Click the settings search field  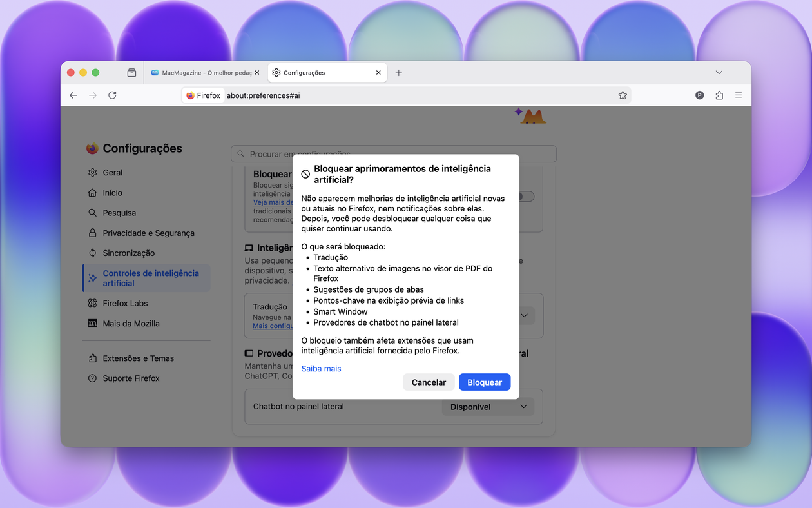point(394,154)
